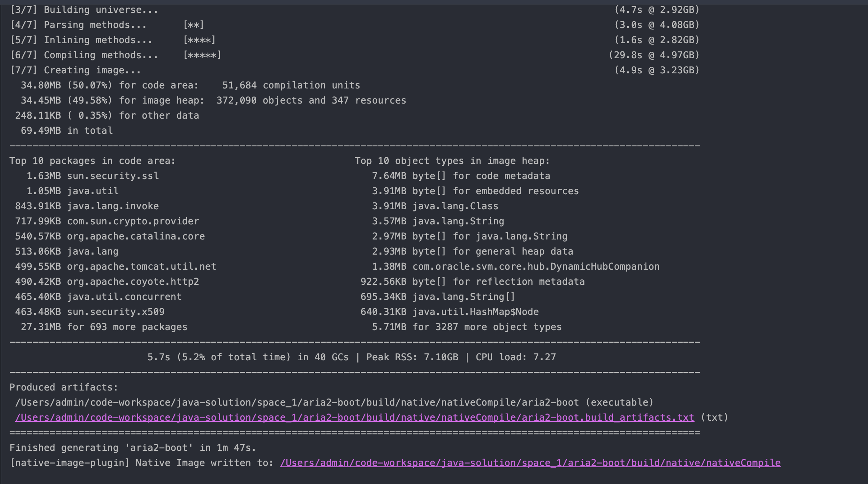Click the aria2-boot executable artifact path

click(297, 402)
